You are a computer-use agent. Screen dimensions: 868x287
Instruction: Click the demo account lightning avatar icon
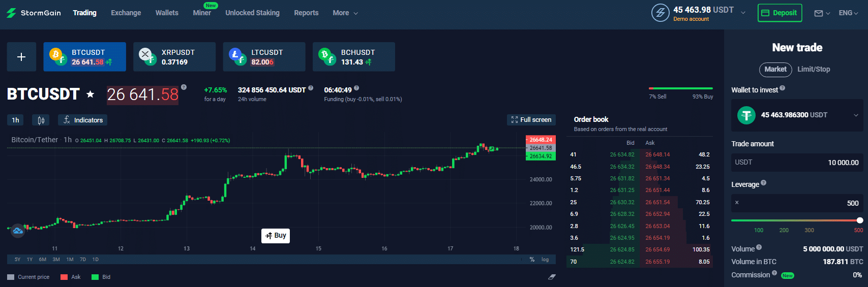point(661,13)
